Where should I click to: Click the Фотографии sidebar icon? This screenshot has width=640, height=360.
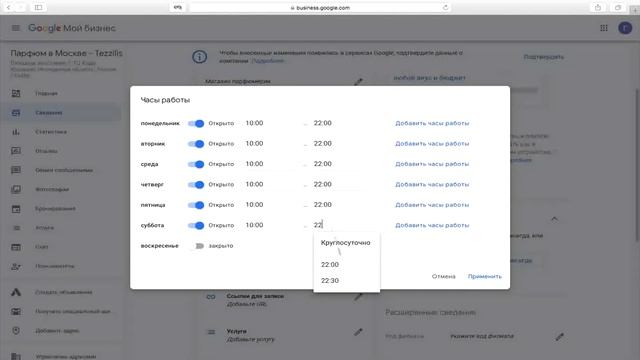16,189
